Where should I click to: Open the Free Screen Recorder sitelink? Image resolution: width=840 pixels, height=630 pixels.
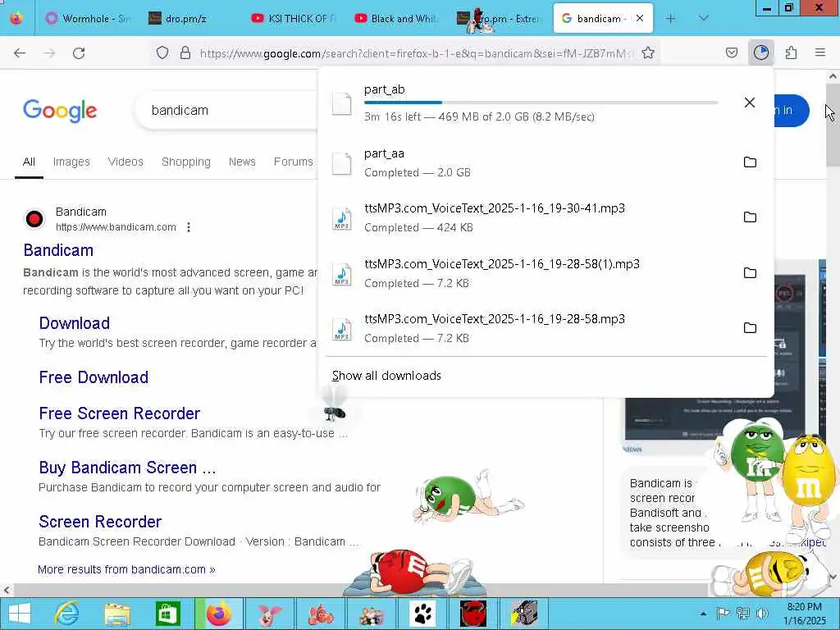[x=120, y=413]
